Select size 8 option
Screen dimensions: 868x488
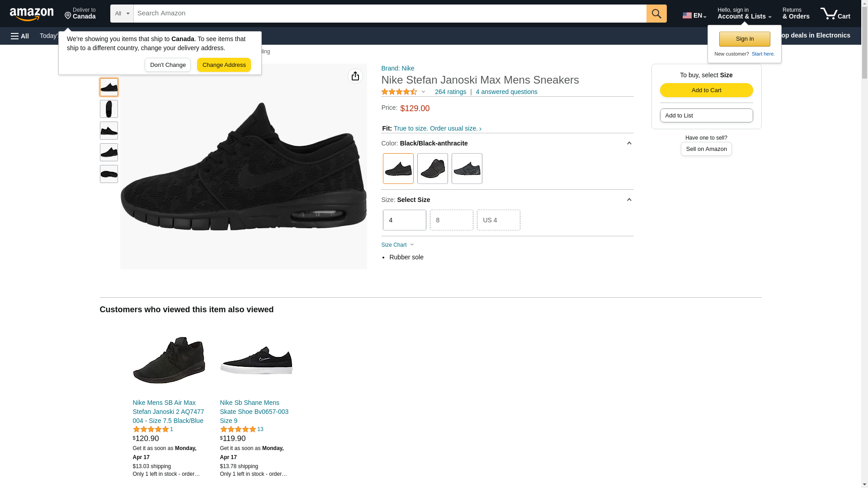pyautogui.click(x=451, y=220)
